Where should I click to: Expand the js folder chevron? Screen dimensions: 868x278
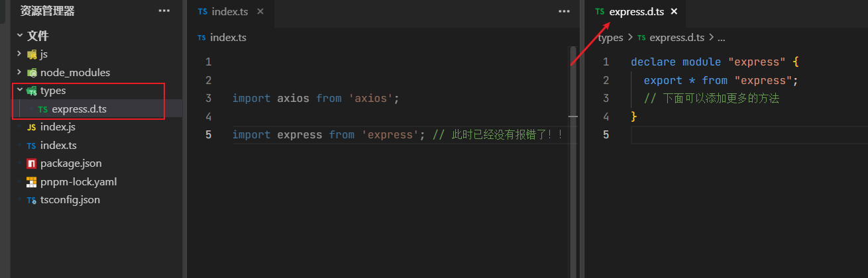pyautogui.click(x=20, y=54)
